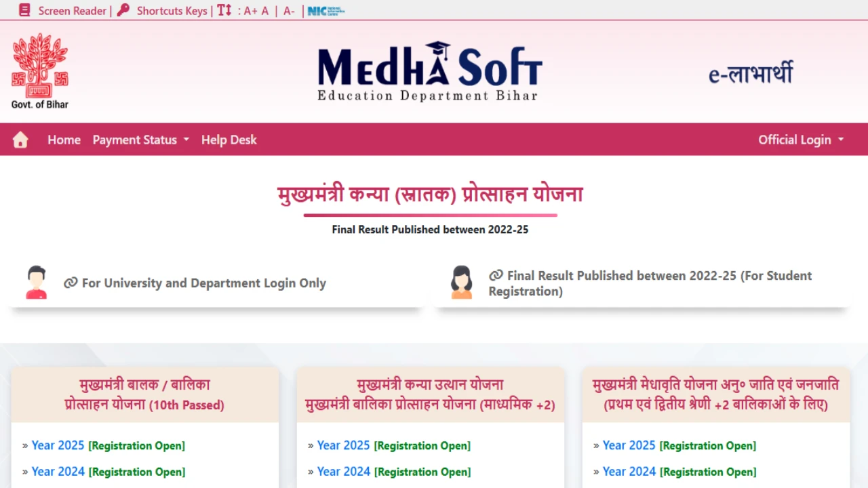
Task: Increase font size with A+
Action: pos(250,11)
